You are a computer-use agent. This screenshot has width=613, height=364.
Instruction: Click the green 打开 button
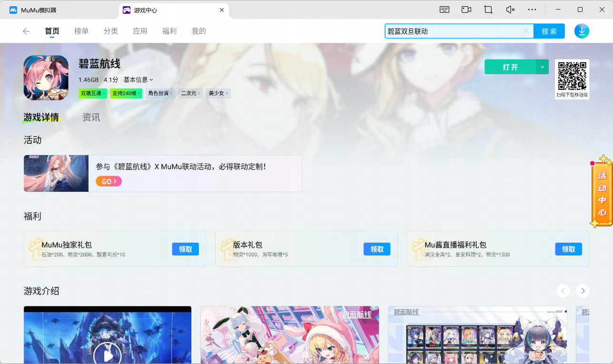click(x=510, y=67)
